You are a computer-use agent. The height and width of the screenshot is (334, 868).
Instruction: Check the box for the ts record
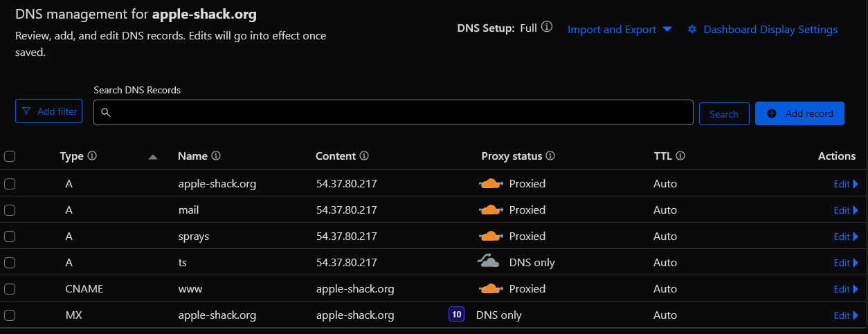(x=10, y=263)
